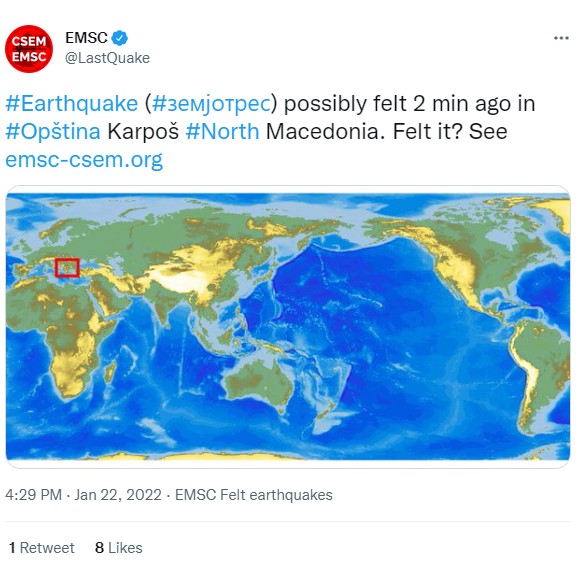Open the EMSC display name
The image size is (583, 566).
[86, 38]
